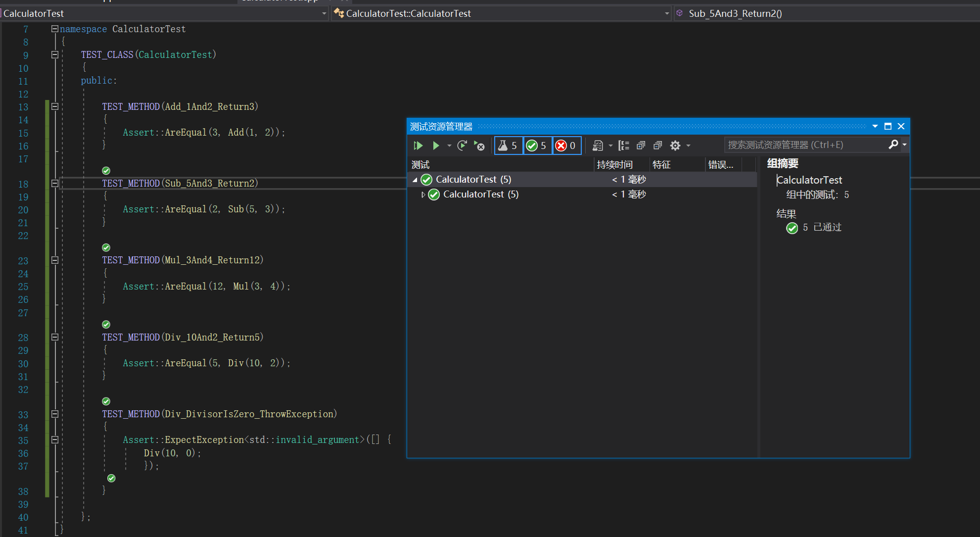980x537 pixels.
Task: Collapse the ExpectException lambda block
Action: click(55, 439)
